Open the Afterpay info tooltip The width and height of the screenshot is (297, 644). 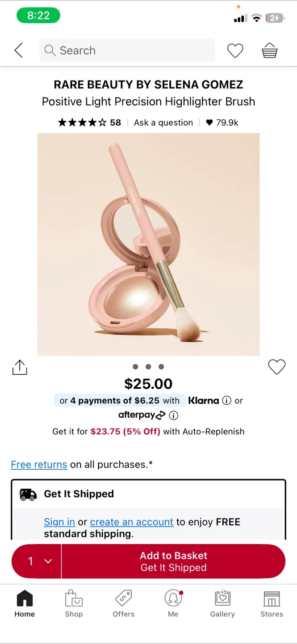pyautogui.click(x=173, y=415)
